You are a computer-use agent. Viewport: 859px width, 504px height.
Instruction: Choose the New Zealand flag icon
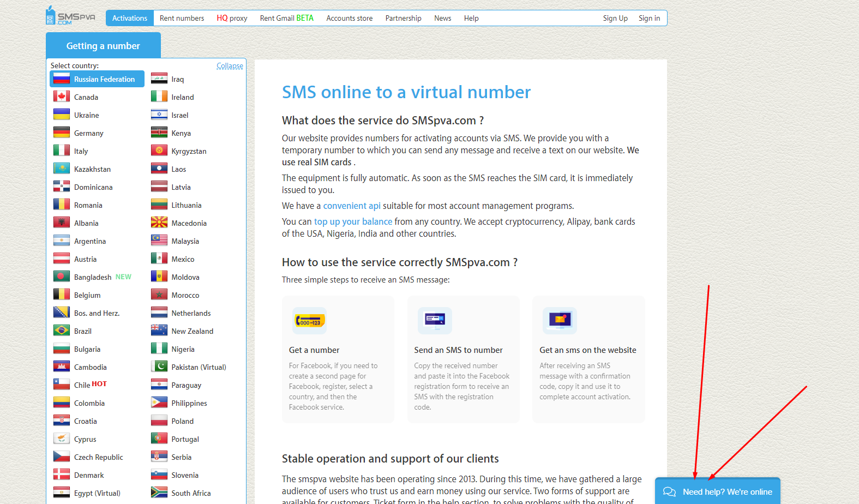(159, 331)
